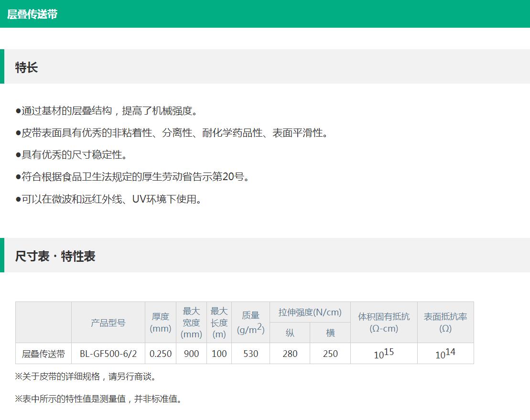Click the 0.250 thickness value
This screenshot has width=530, height=420.
point(161,354)
